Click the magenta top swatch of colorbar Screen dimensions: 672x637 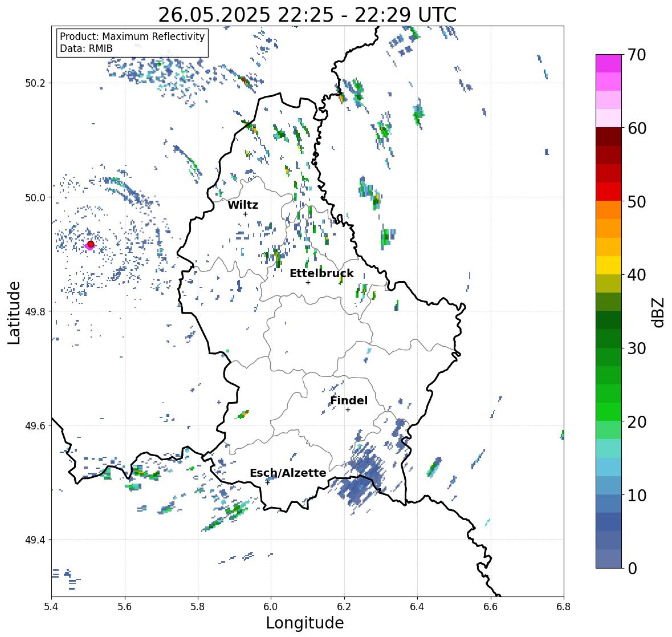[x=609, y=63]
